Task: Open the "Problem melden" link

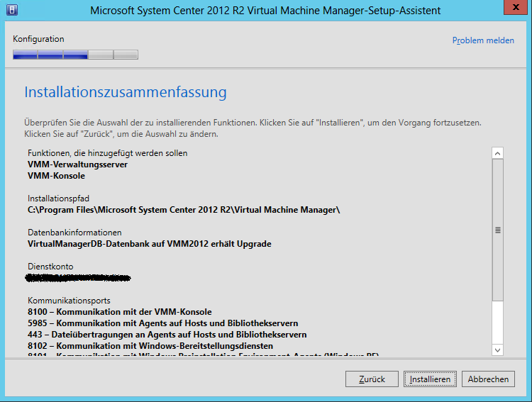Action: tap(483, 40)
